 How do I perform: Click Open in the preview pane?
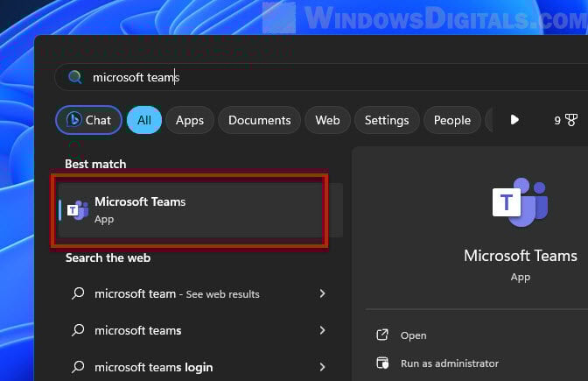click(x=413, y=335)
